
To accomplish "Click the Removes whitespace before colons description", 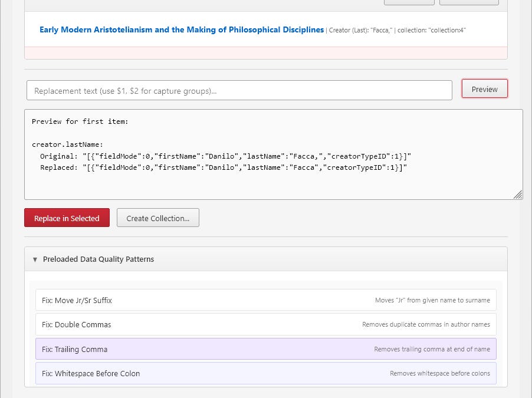I will click(x=440, y=373).
